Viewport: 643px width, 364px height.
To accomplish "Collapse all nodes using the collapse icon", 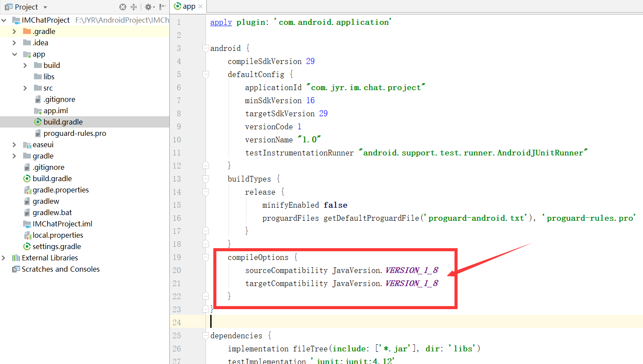I will tap(133, 7).
